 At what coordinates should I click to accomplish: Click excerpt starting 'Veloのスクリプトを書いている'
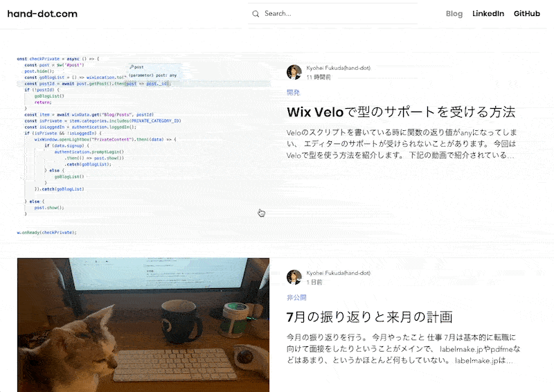pos(402,144)
